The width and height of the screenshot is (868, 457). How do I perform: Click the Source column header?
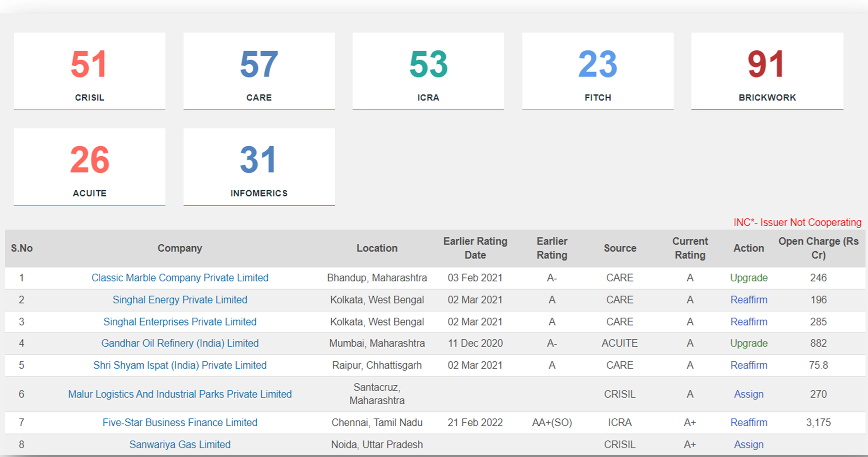pos(620,248)
